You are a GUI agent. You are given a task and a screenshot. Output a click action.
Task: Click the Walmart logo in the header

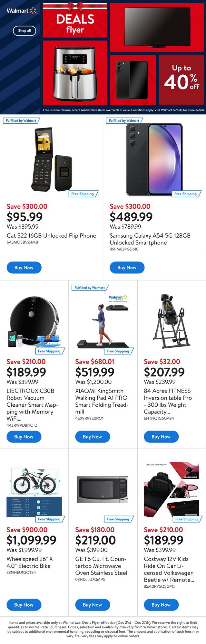coord(22,11)
